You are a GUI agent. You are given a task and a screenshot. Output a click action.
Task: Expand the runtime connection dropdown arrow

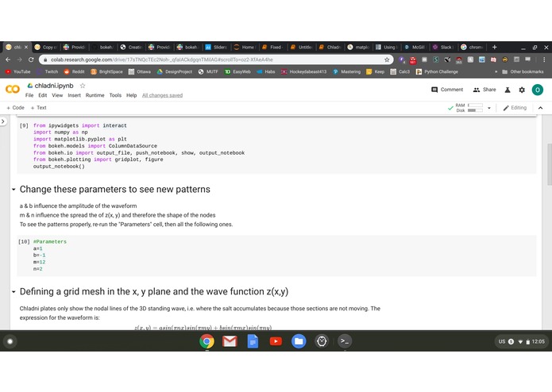coord(489,108)
